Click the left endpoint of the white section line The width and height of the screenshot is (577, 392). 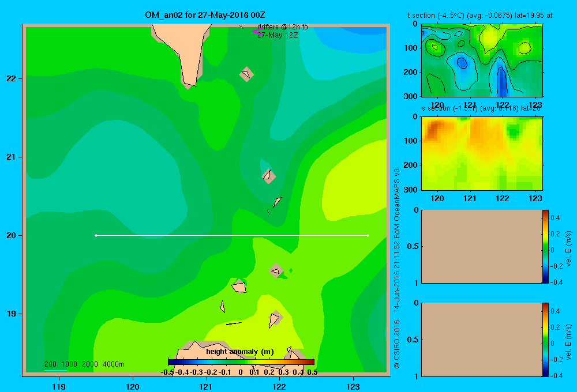[96, 235]
